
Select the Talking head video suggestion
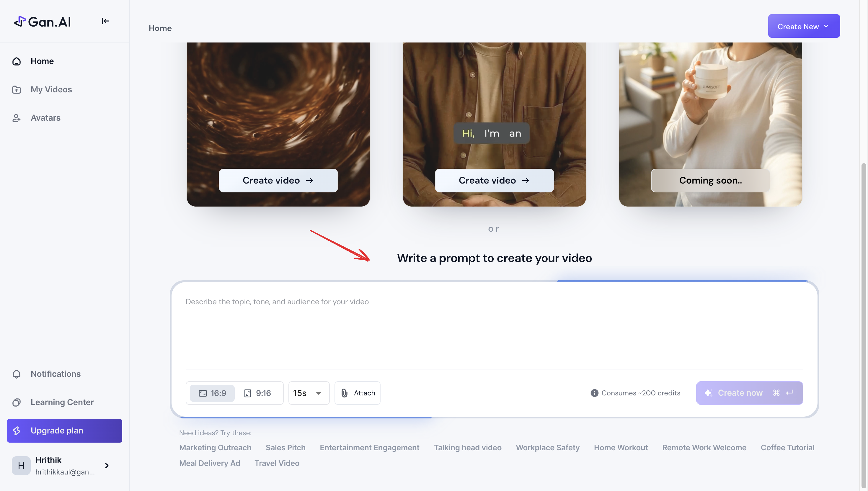click(467, 448)
